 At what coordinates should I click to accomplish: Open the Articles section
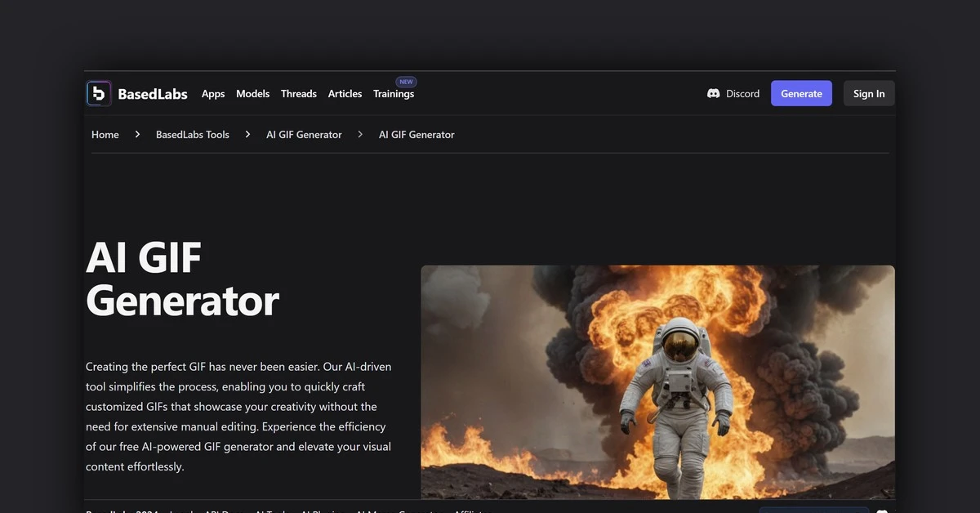[345, 93]
